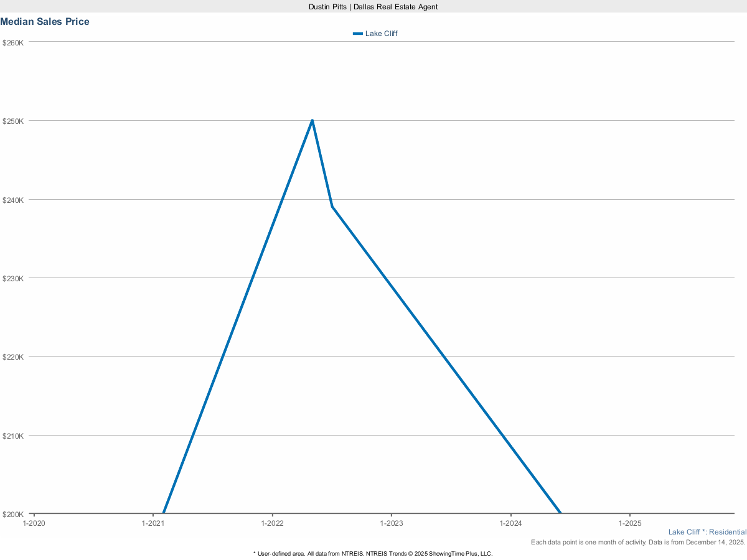Select the blue trend line at its peak
The height and width of the screenshot is (560, 747).
(311, 120)
